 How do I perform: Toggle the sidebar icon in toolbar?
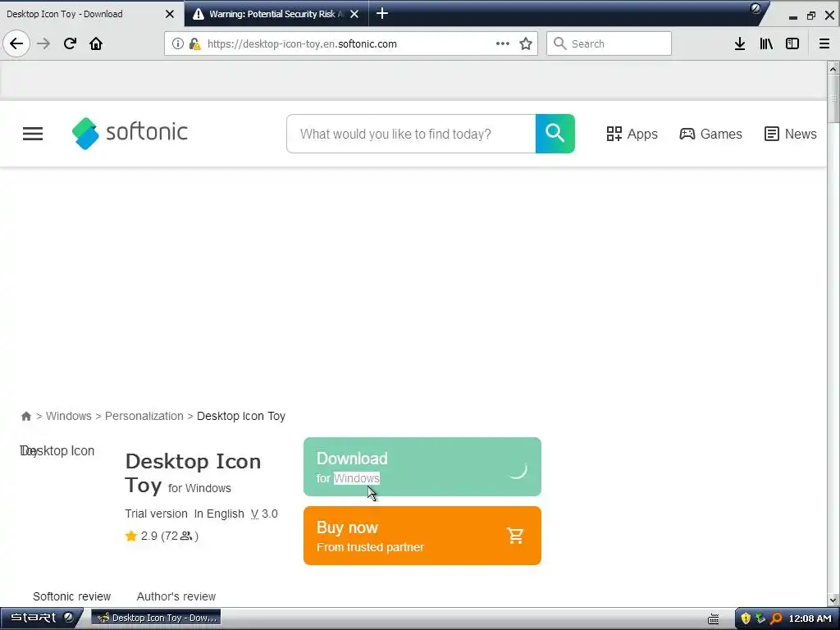click(x=792, y=43)
